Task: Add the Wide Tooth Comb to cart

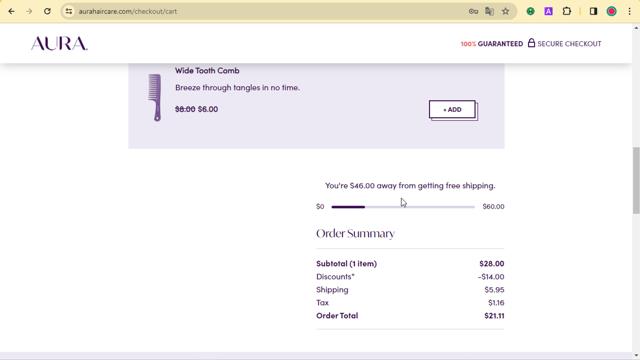Action: (452, 109)
